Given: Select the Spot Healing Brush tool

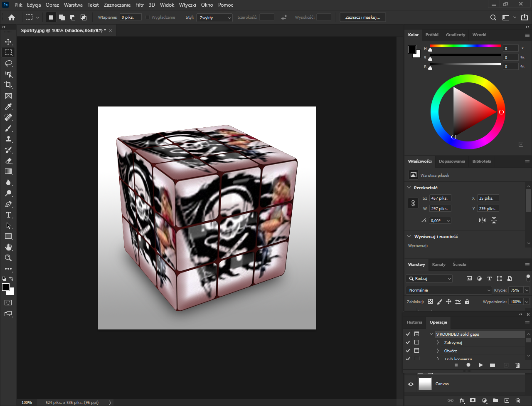Looking at the screenshot, I should pos(8,117).
